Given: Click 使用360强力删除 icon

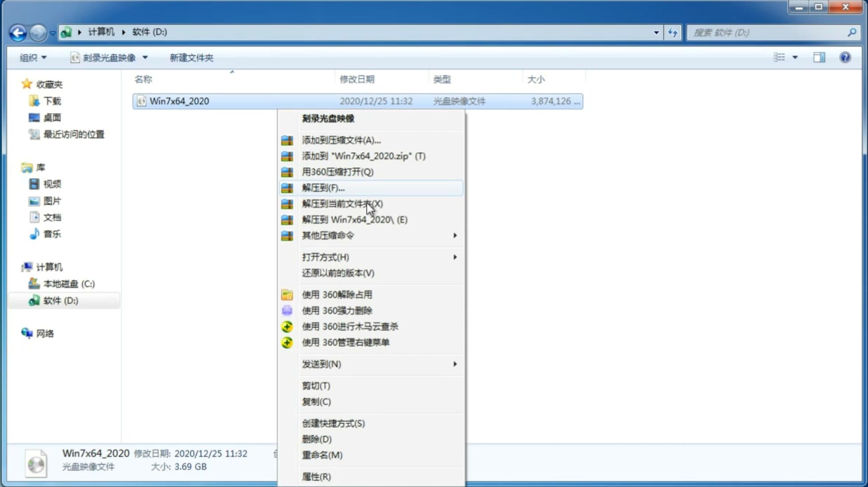Looking at the screenshot, I should 287,310.
